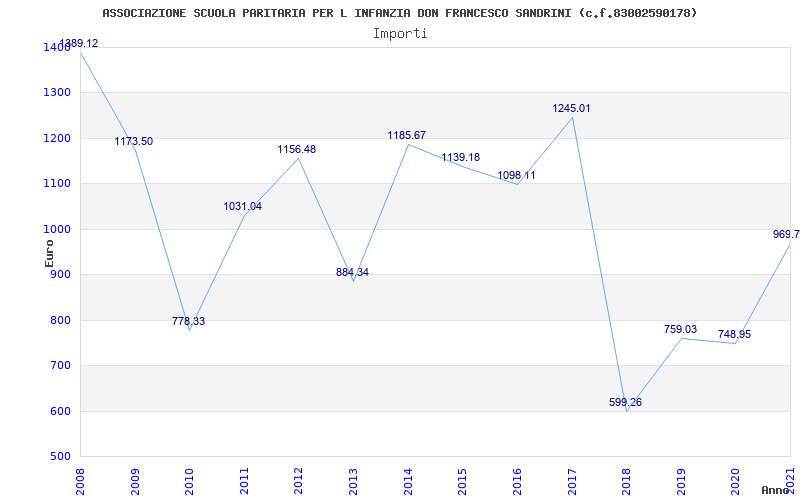The height and width of the screenshot is (500, 800).
Task: Click the 2020 x-axis label
Action: 736,482
